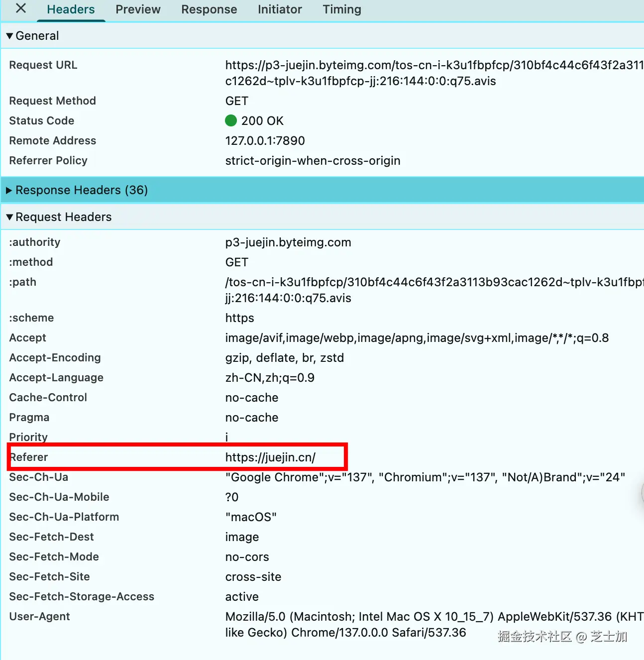
Task: Click the Sec-Ch-Ua-Platform header name
Action: click(64, 517)
